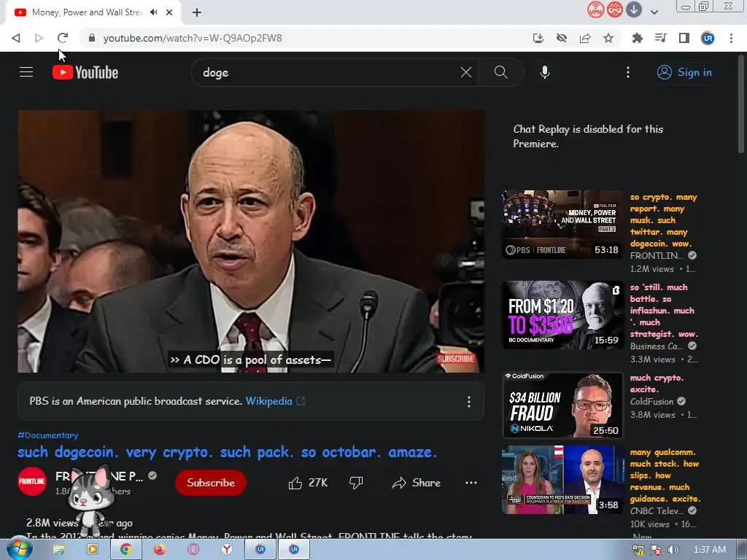Viewport: 747px width, 560px height.
Task: Open Windows Explorer from taskbar
Action: (58, 550)
